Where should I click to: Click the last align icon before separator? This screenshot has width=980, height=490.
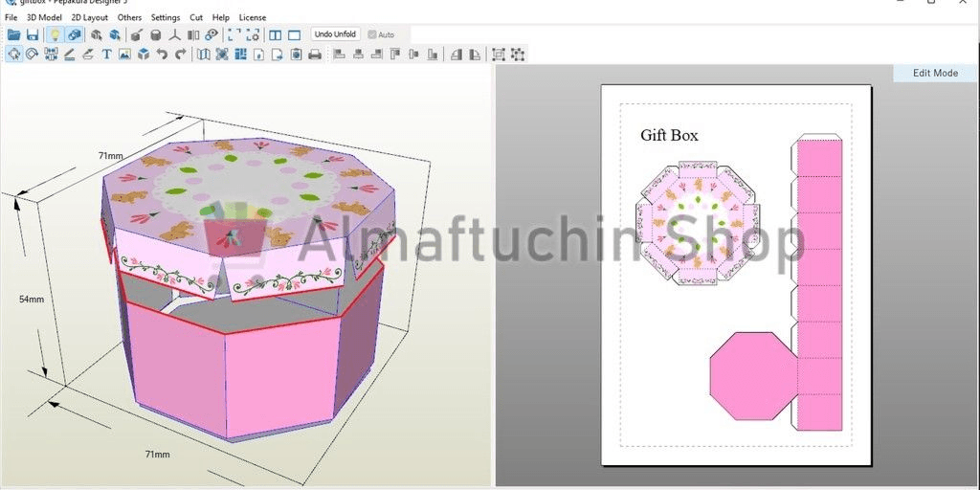point(432,55)
